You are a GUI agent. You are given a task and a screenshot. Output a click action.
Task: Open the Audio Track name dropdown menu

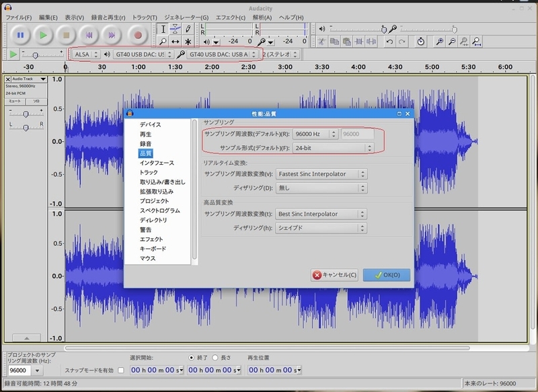[x=29, y=79]
